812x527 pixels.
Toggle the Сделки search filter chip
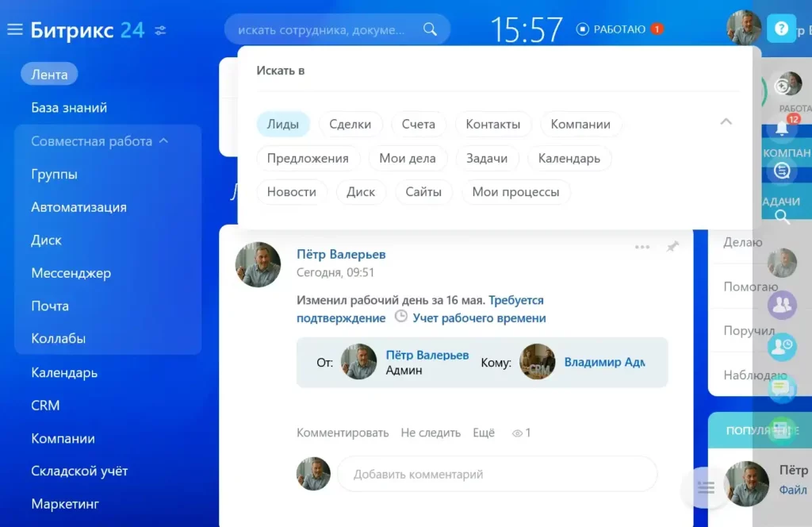(x=350, y=125)
